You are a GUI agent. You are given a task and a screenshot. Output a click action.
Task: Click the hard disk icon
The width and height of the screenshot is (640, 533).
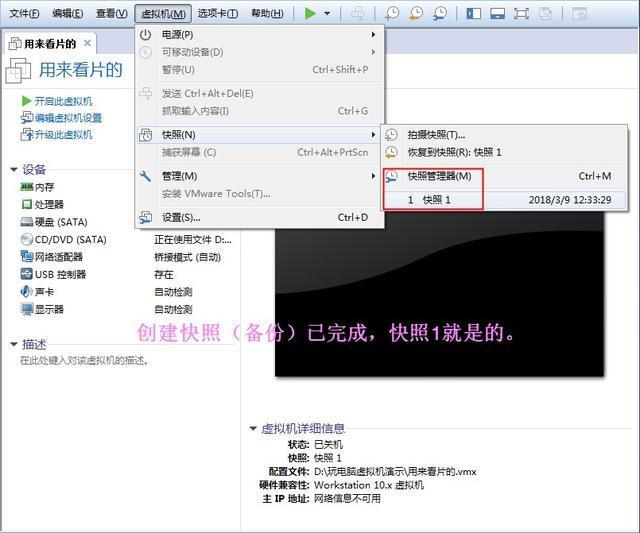coord(27,222)
